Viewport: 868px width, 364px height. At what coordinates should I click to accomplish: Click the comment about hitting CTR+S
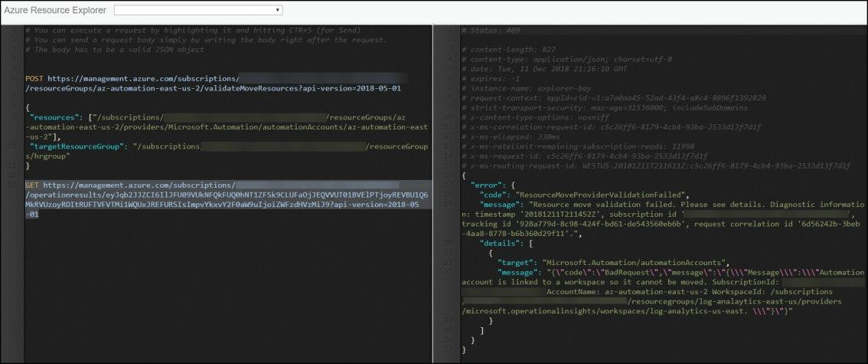(x=193, y=30)
